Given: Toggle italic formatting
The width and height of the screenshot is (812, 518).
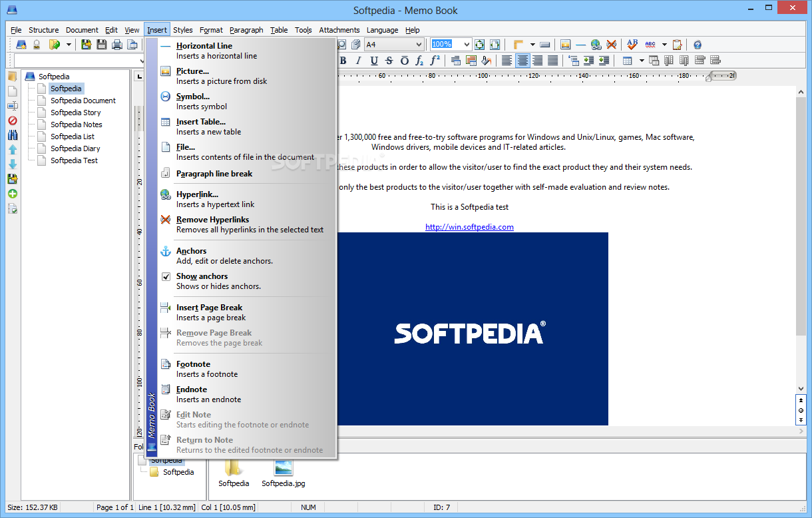Looking at the screenshot, I should [359, 61].
